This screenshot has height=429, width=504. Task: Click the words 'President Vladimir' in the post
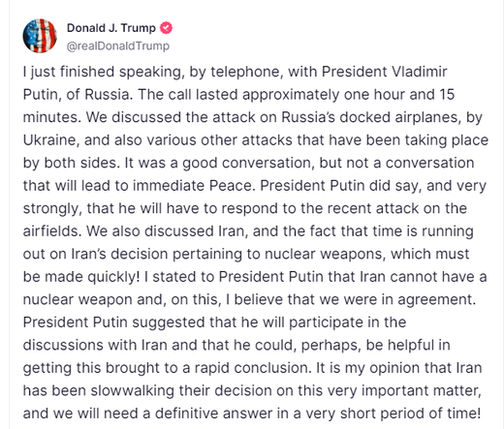click(x=385, y=72)
